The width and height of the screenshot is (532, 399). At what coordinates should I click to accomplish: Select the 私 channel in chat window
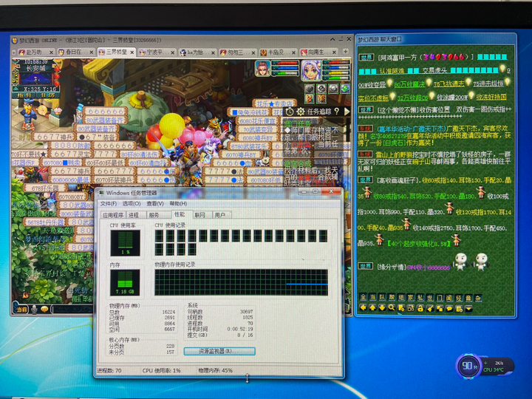[420, 298]
